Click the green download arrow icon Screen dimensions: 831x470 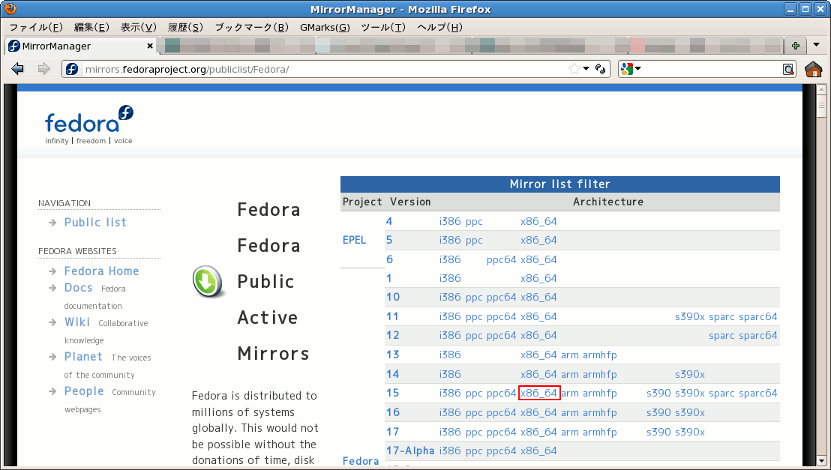click(207, 283)
